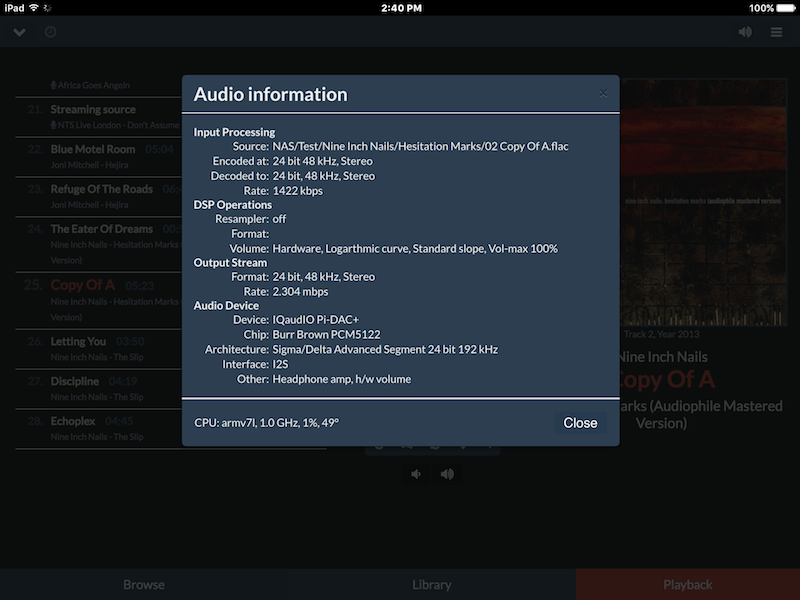Click Interface value I2S
This screenshot has height=600, width=800.
[x=280, y=364]
